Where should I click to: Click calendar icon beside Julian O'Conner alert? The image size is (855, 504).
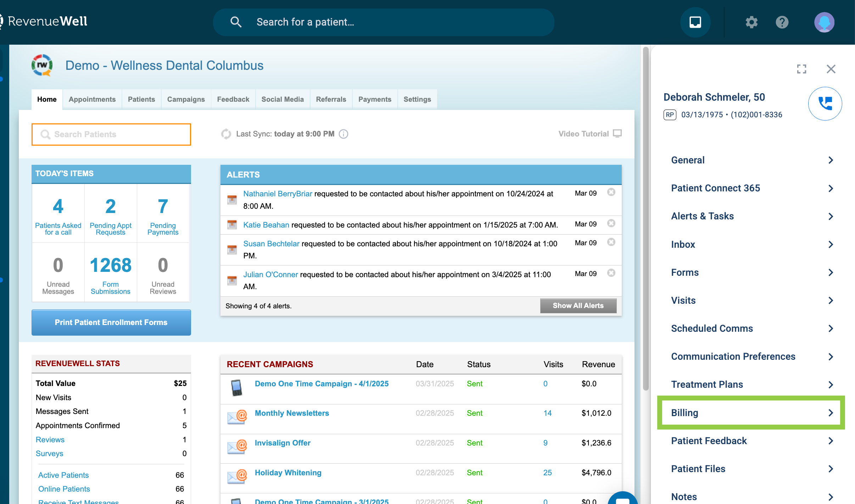[x=232, y=280]
